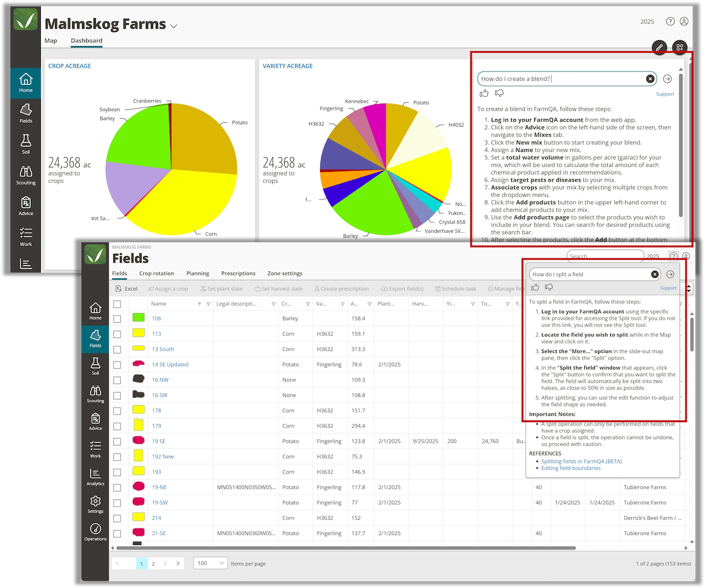Switch to the Zone settings tab
The height and width of the screenshot is (588, 705).
285,274
